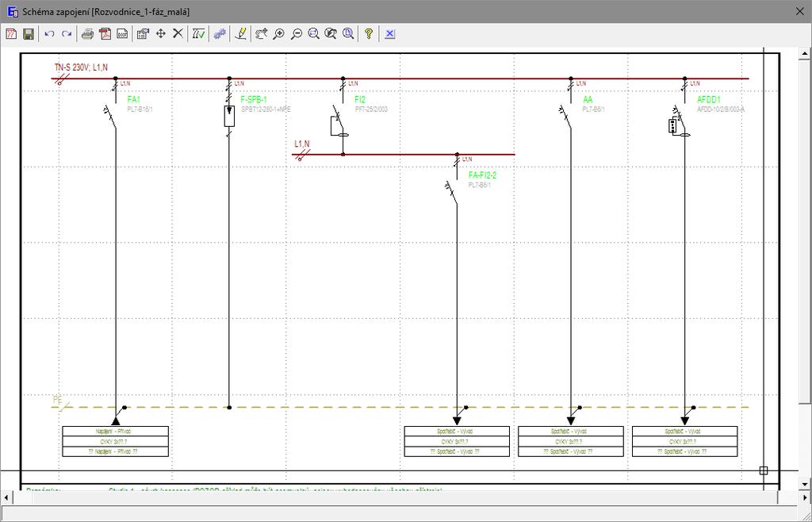Click the Napájení - Přívod terminal box

click(116, 441)
